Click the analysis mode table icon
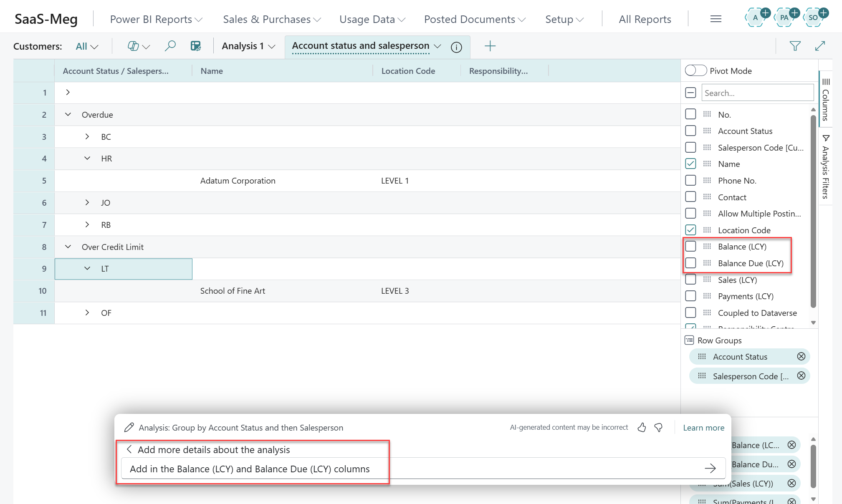 pyautogui.click(x=196, y=46)
